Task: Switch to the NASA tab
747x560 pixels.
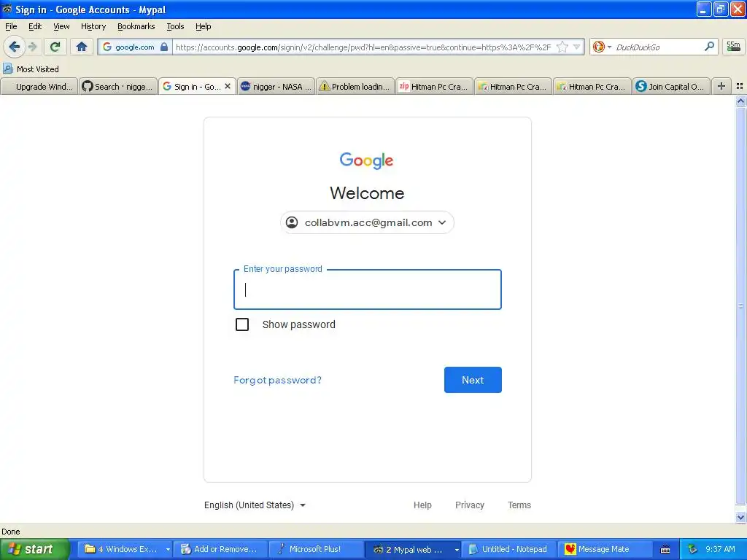Action: 276,87
